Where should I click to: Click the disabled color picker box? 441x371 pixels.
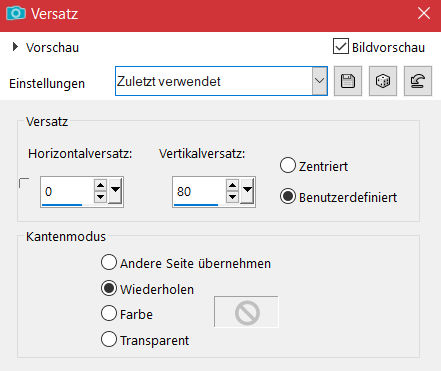(246, 312)
